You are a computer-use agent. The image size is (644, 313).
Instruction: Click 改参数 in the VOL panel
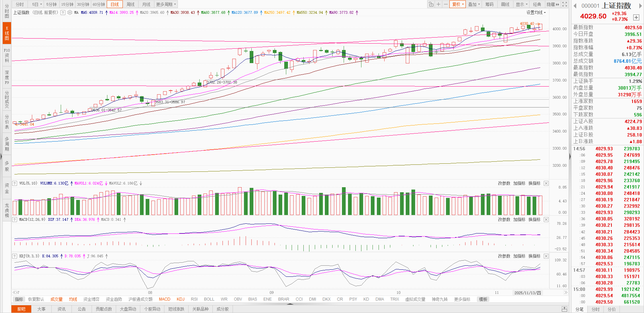tap(504, 183)
